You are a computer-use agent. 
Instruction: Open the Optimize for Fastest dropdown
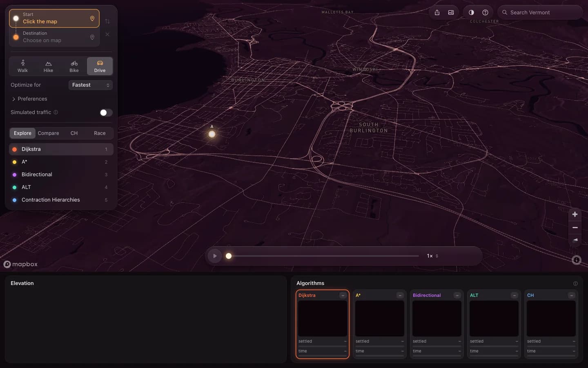[91, 85]
